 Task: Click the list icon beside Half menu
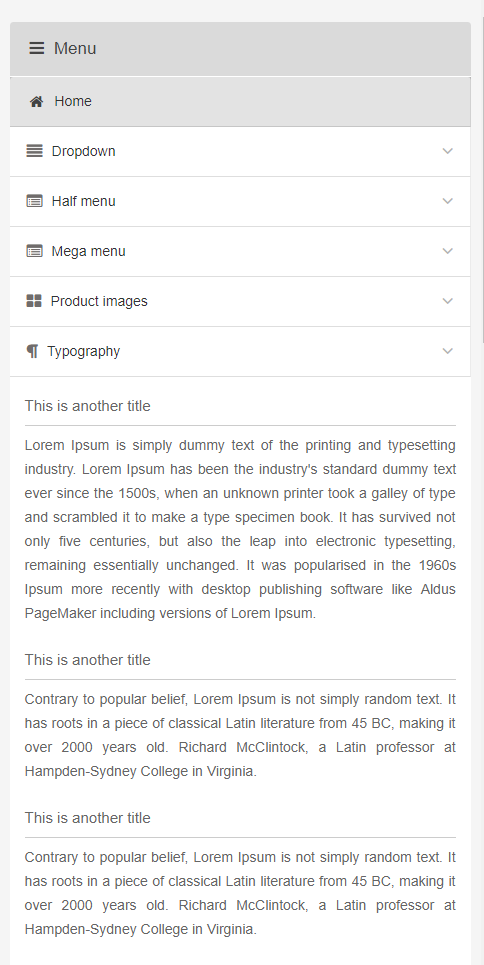(x=34, y=201)
